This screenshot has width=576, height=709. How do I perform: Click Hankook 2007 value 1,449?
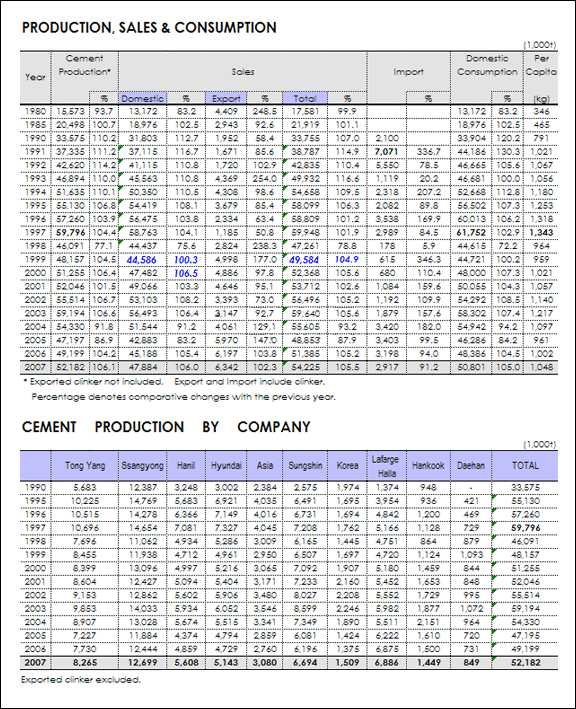coord(428,662)
